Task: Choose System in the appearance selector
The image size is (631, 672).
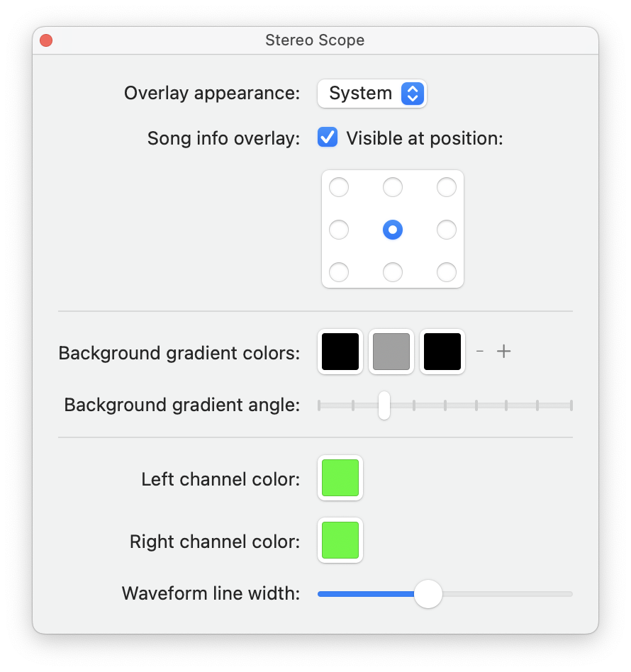Action: [x=372, y=93]
